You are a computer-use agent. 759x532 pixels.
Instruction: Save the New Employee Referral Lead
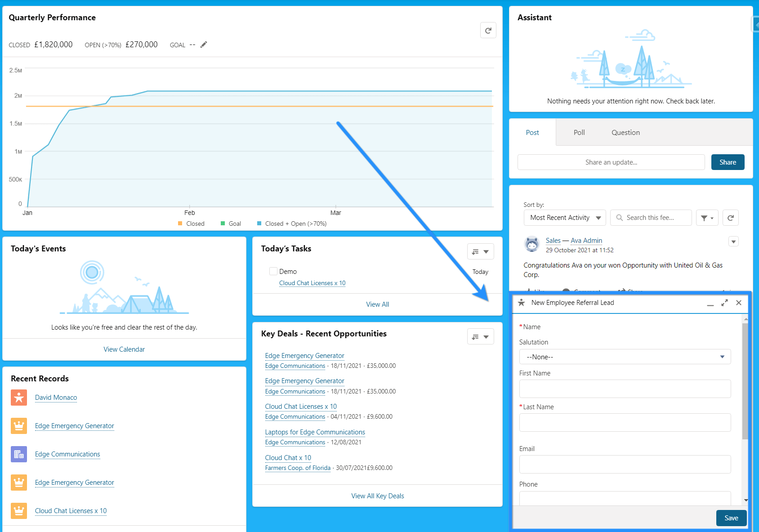(x=731, y=518)
